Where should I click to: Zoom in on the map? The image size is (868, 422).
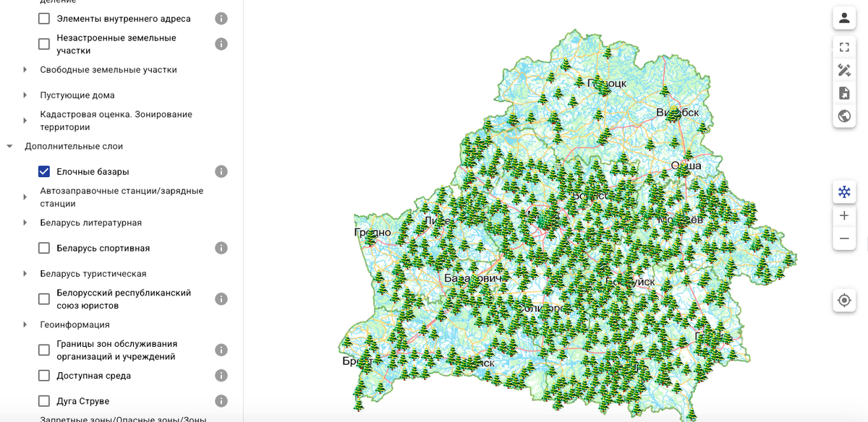(844, 215)
